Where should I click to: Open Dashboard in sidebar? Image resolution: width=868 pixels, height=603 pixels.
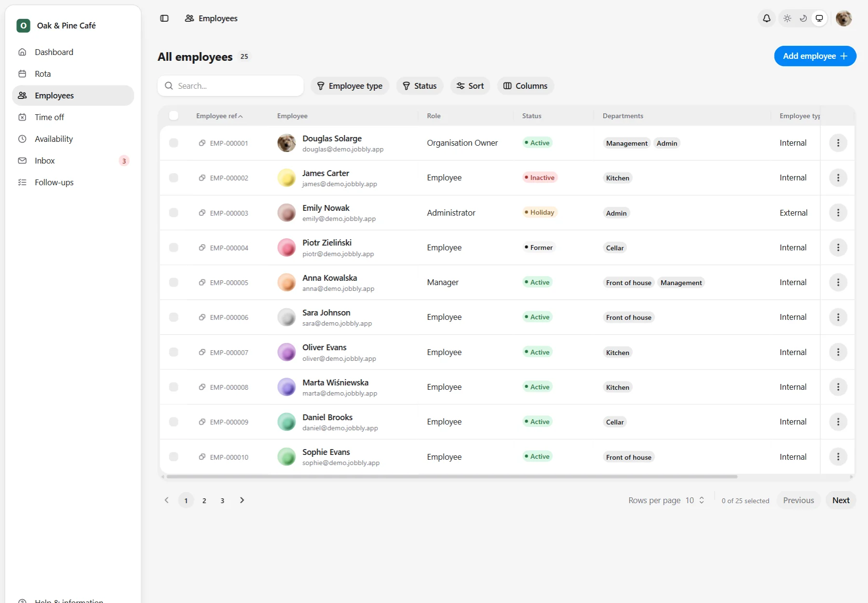pos(73,52)
